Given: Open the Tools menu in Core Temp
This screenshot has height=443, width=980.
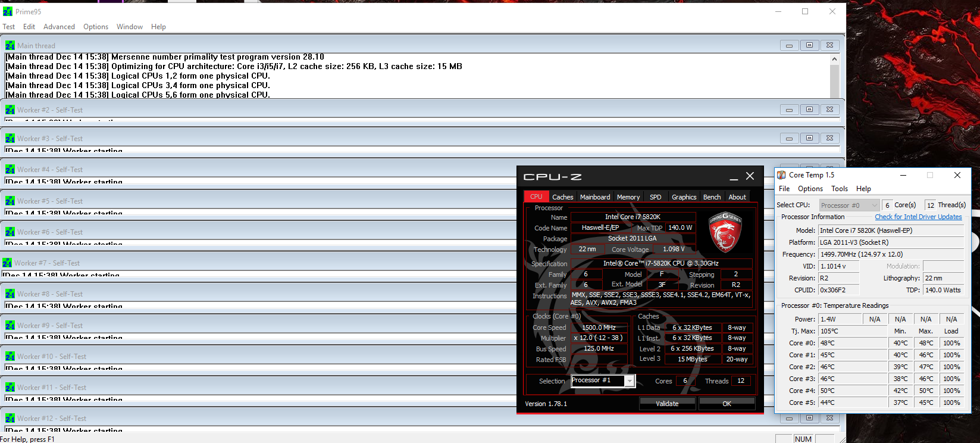Looking at the screenshot, I should coord(840,189).
